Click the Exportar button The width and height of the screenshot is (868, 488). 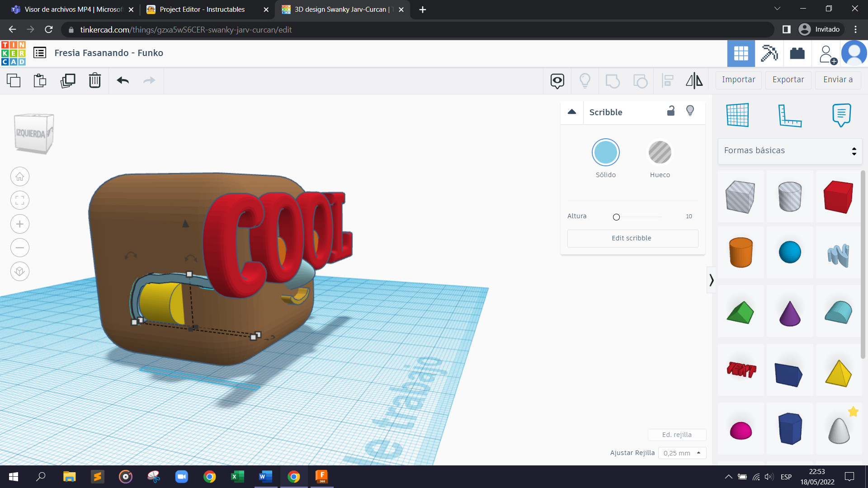788,80
